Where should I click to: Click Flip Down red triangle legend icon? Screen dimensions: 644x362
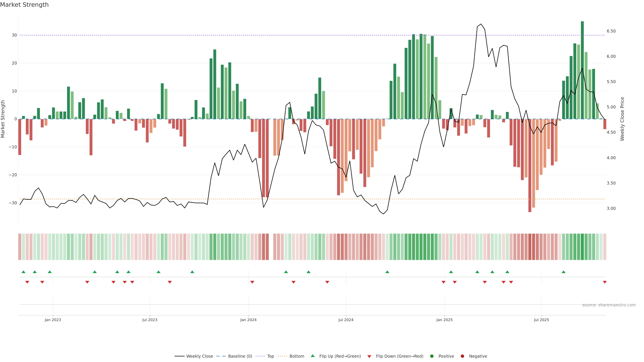(x=369, y=356)
